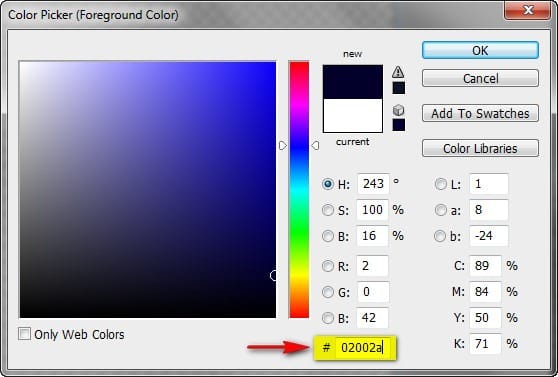This screenshot has width=558, height=377.
Task: Select the in-gamut color swatch below the warning triangle
Action: [x=399, y=88]
